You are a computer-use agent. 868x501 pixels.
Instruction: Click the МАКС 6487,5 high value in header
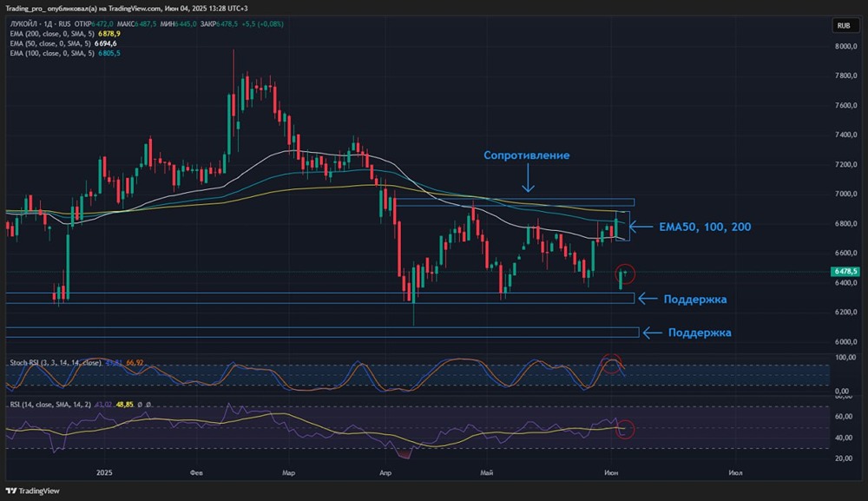[x=137, y=24]
